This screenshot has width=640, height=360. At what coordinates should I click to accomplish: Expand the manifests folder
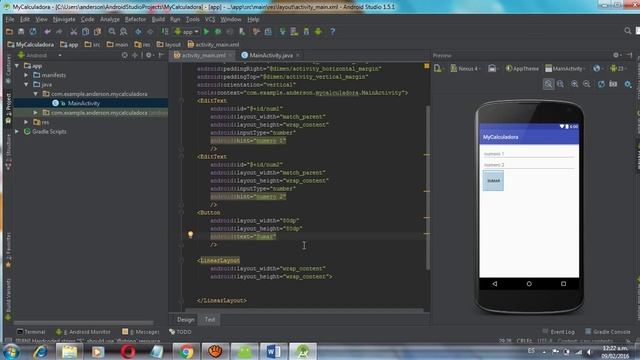point(26,75)
